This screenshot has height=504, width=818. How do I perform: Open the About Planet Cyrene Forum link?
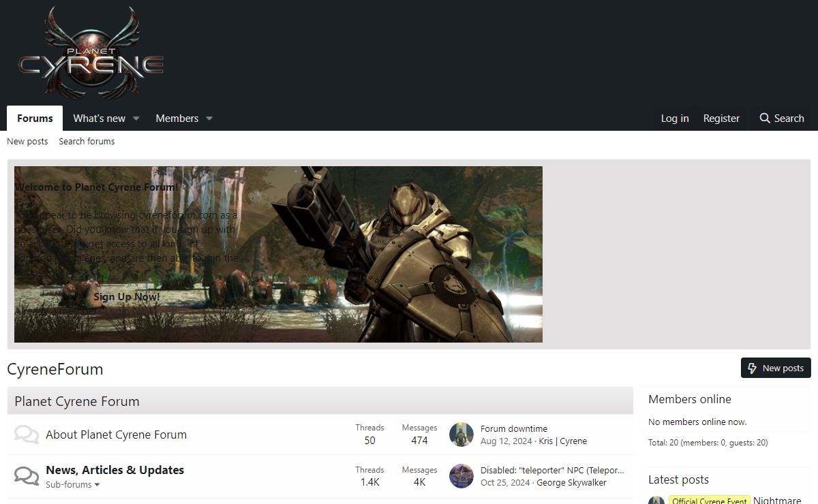116,435
